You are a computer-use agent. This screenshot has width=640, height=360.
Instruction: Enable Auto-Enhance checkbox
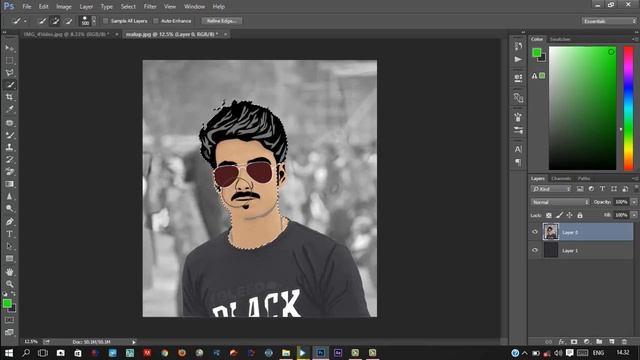point(156,21)
